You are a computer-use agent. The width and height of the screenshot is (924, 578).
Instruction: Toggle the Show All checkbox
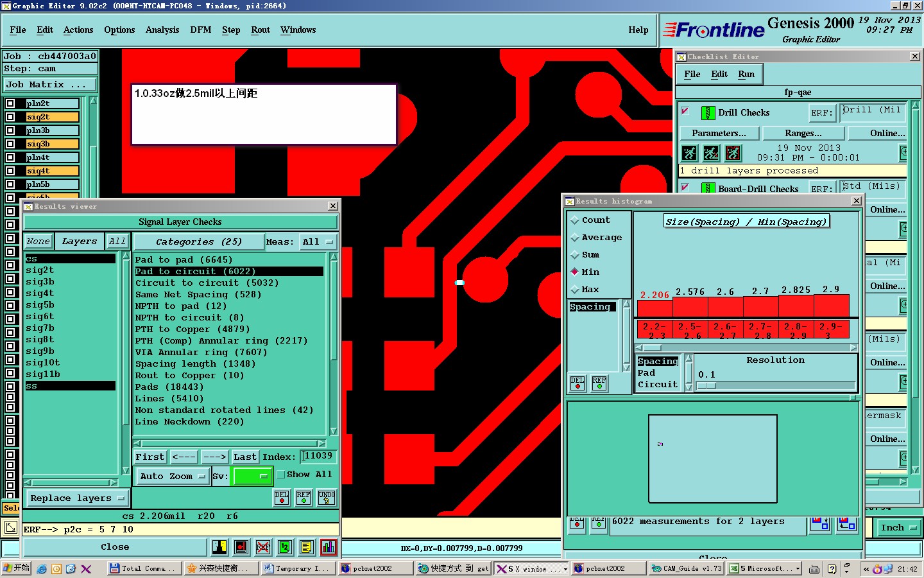tap(280, 475)
